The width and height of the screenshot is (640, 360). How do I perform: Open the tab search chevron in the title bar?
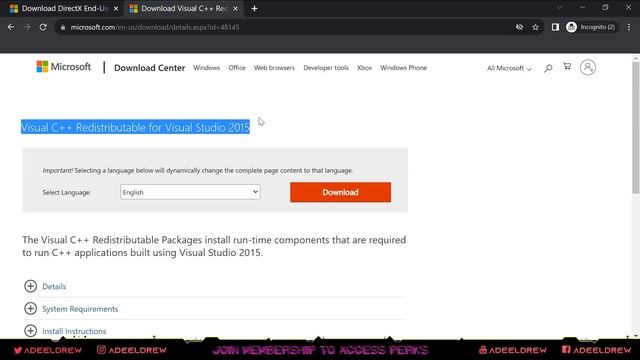click(560, 8)
